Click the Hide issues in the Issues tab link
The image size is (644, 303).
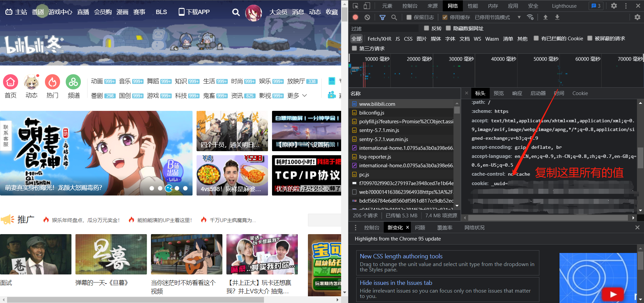[396, 283]
